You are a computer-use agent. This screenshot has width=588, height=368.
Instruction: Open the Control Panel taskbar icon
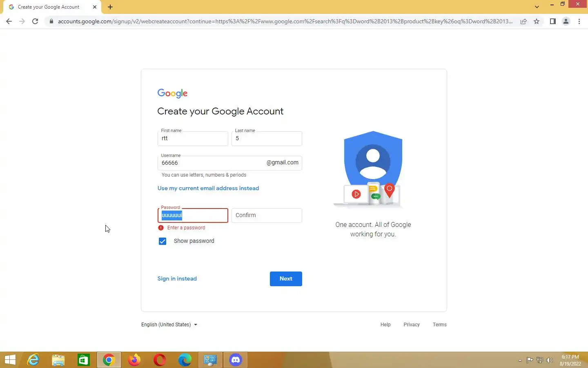click(210, 360)
